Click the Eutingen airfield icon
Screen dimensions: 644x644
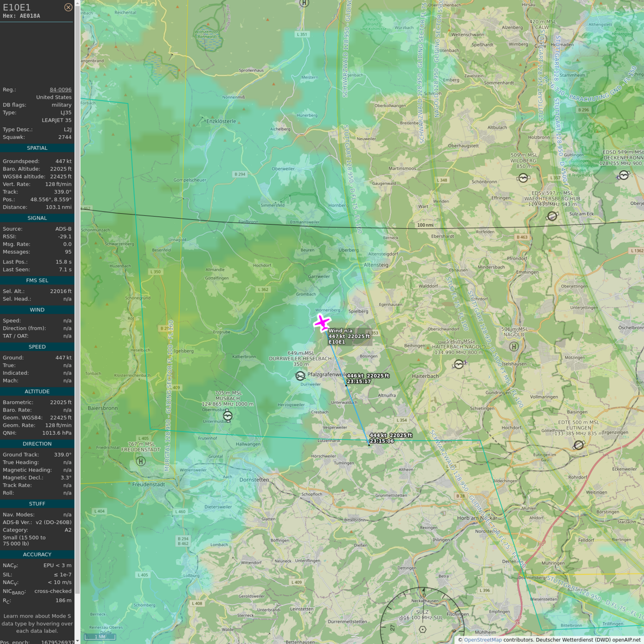point(579,445)
